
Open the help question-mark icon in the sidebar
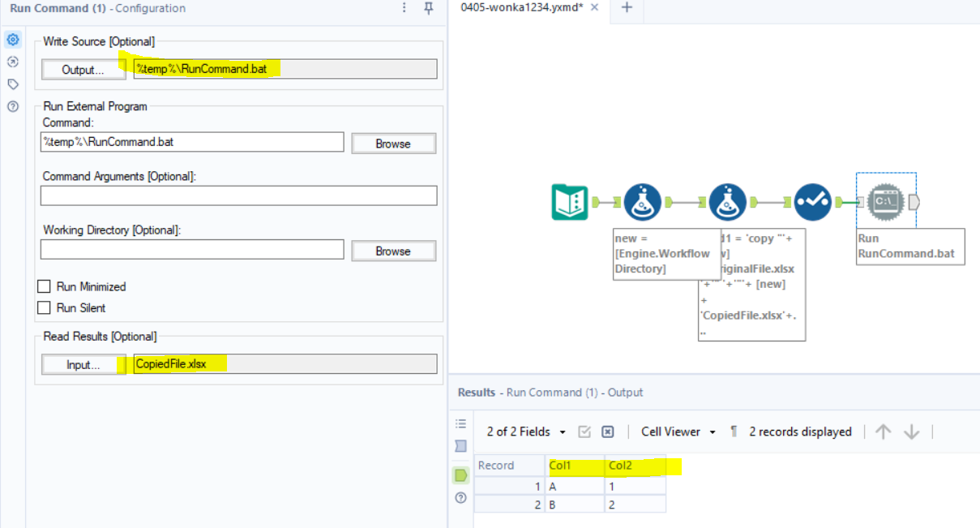[x=11, y=106]
